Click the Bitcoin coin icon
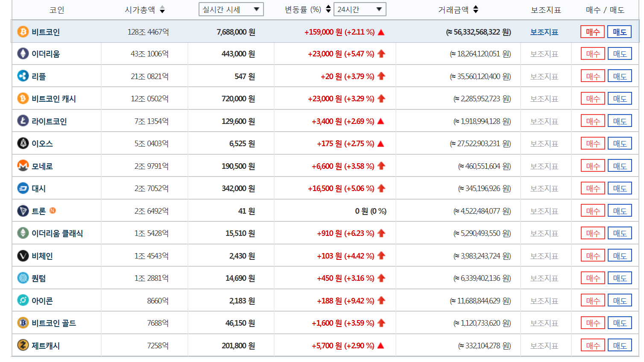This screenshot has height=362, width=644. (23, 32)
